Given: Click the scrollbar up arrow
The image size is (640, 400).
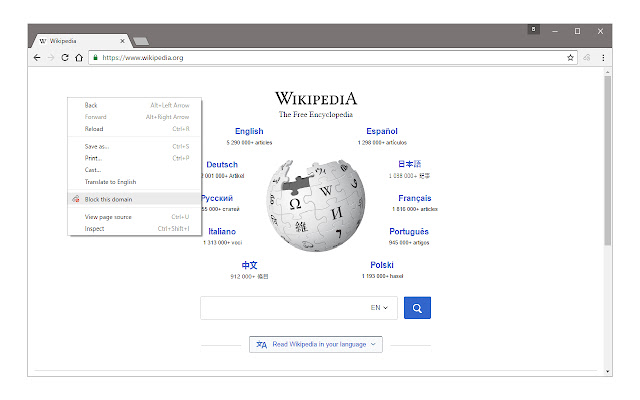Looking at the screenshot, I should point(608,72).
